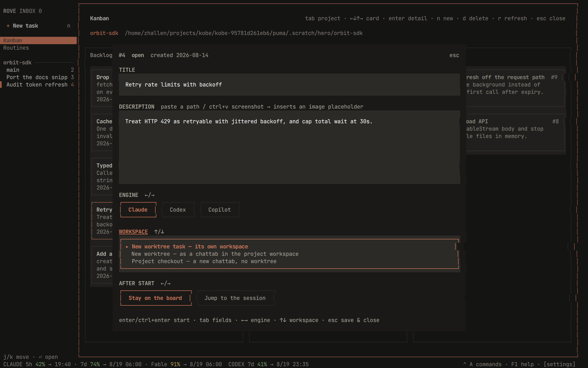Click the 'tab project' shortcut hint

(323, 18)
